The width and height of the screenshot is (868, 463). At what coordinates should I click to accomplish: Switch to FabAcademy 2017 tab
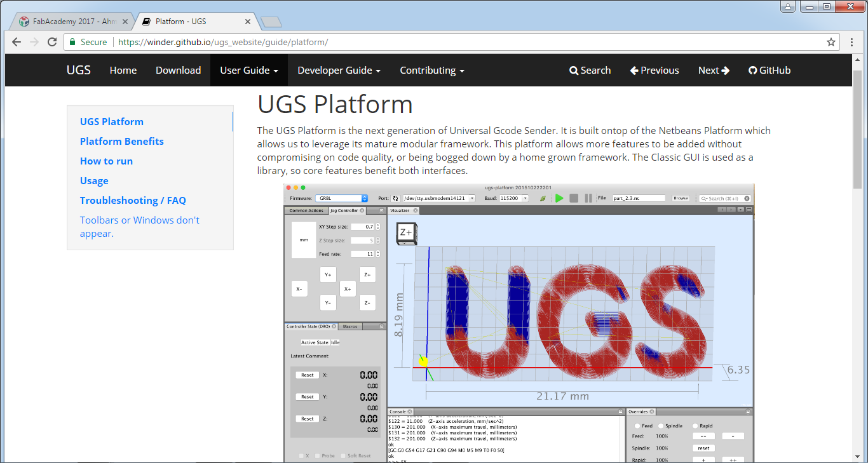pyautogui.click(x=74, y=22)
